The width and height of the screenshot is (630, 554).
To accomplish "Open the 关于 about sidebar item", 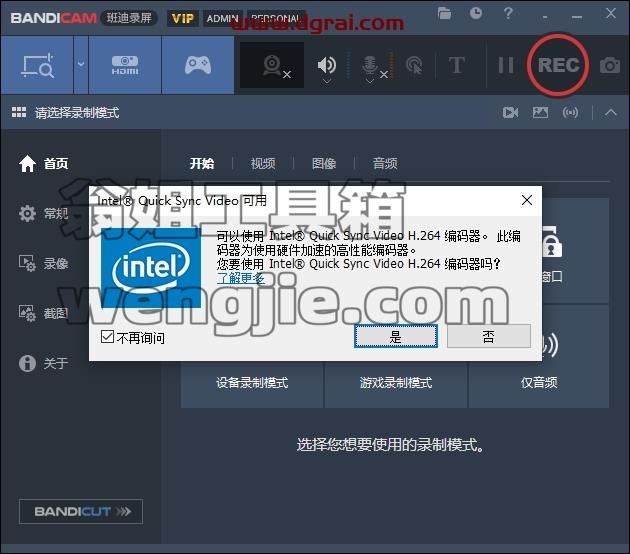I will (43, 364).
